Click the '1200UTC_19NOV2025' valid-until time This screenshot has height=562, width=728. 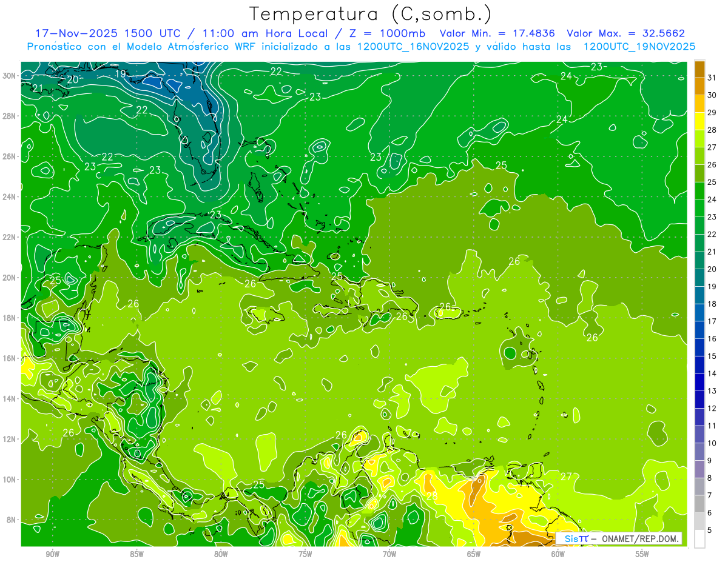(639, 47)
